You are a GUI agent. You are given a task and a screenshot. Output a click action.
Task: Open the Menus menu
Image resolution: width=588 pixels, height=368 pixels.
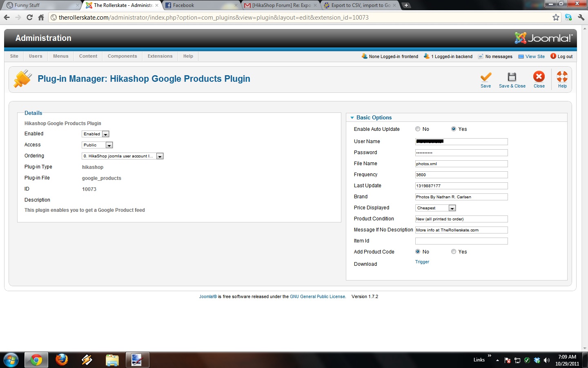61,56
